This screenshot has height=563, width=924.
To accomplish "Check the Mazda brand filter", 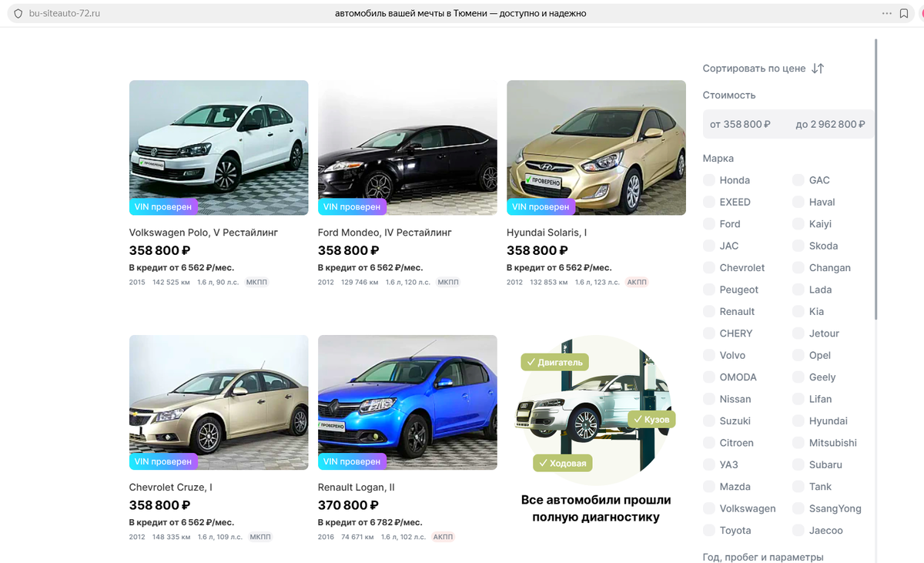I will pos(708,487).
